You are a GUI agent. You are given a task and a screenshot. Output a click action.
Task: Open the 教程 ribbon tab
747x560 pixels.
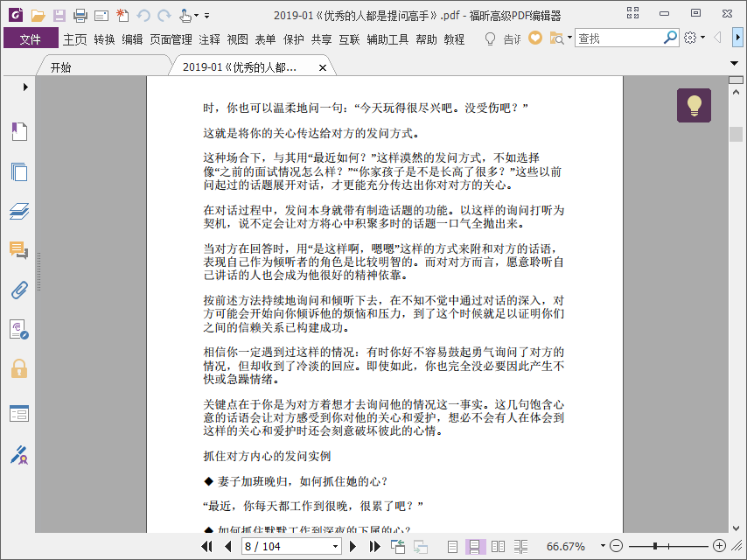(x=454, y=39)
